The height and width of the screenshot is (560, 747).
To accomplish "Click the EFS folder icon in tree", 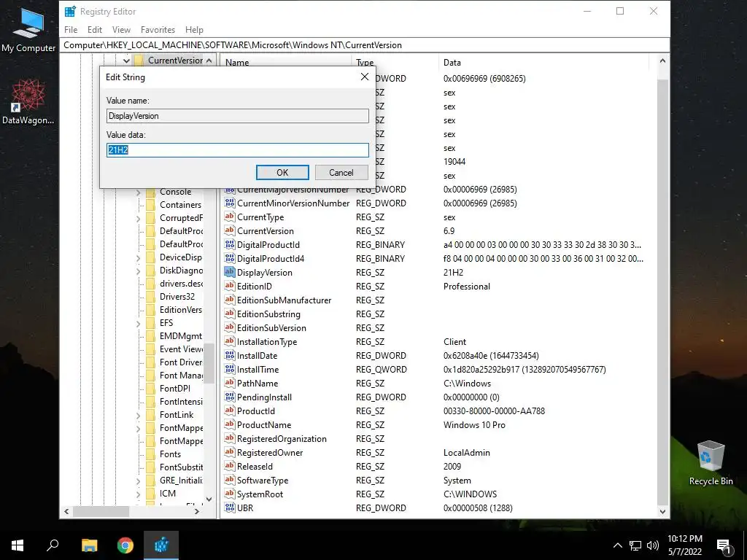I will 151,323.
